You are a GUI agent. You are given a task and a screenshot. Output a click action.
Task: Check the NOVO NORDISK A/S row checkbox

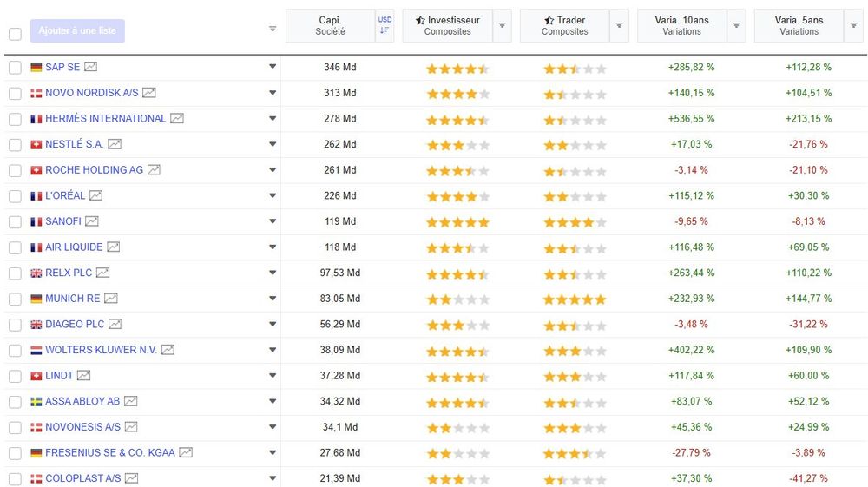[15, 94]
